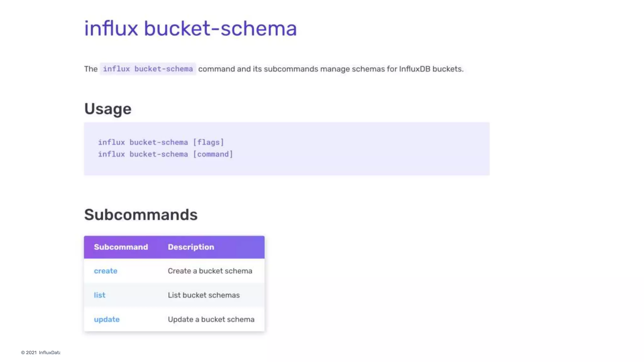644x362 pixels.
Task: Click the Usage section heading
Action: (x=108, y=109)
